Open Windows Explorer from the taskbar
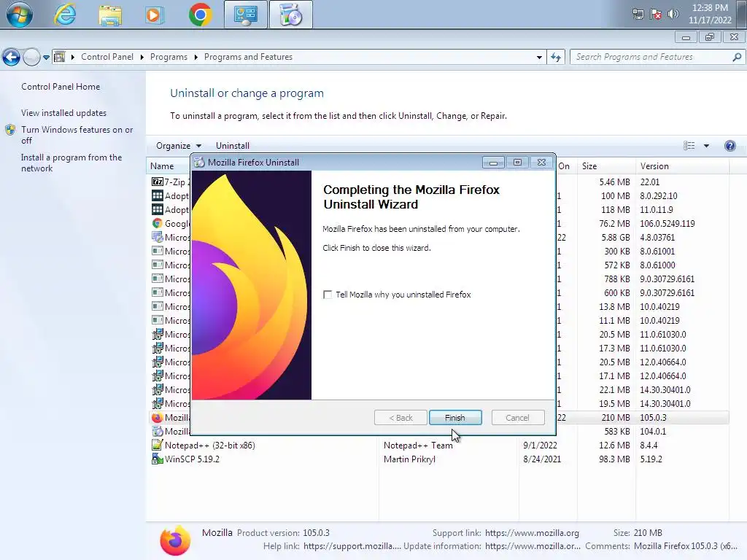747x560 pixels. 110,15
